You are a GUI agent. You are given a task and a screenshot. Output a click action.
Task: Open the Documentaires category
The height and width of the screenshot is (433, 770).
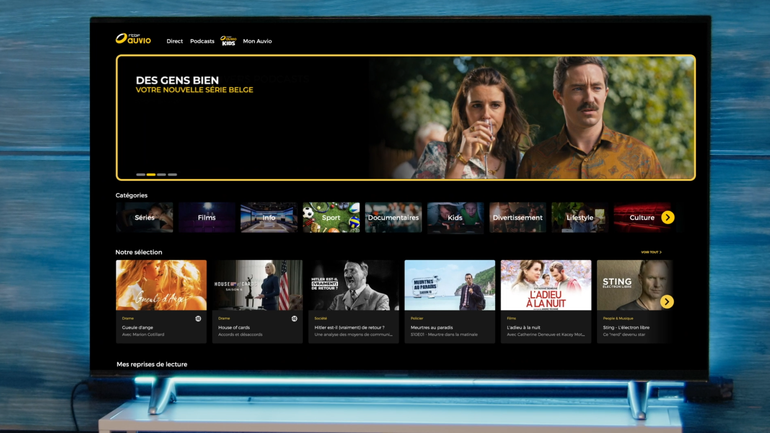click(x=393, y=217)
